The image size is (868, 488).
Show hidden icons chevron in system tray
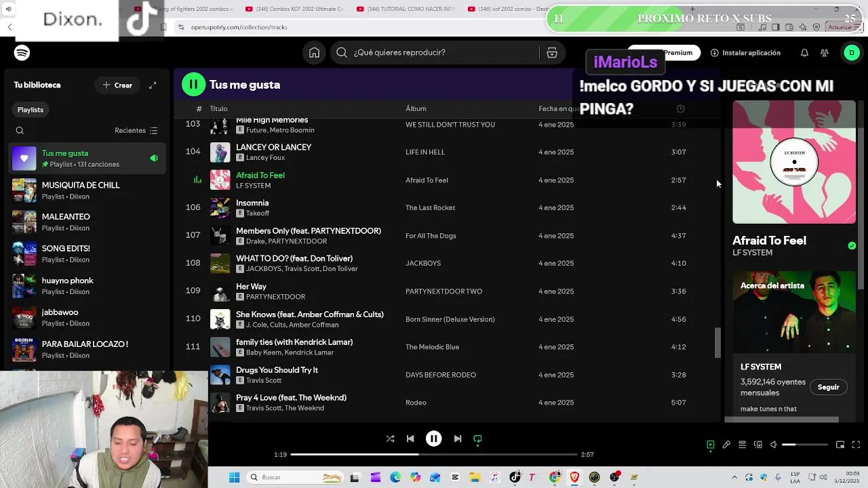point(734,477)
